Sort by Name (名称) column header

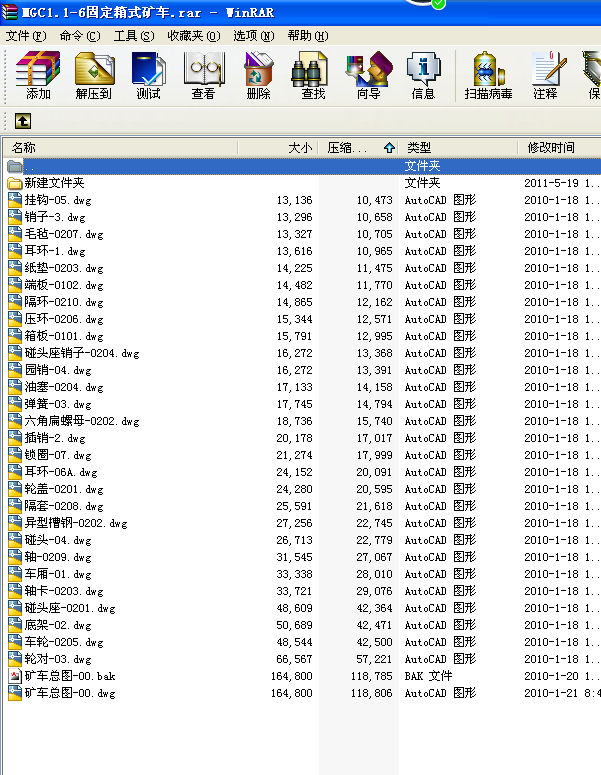point(121,147)
